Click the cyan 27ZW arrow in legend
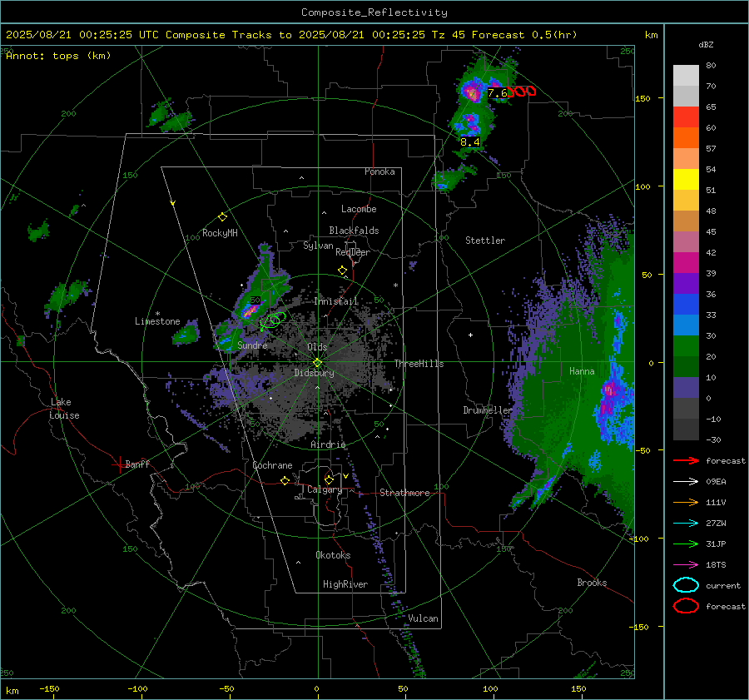Viewport: 749px width, 700px height. 686,524
